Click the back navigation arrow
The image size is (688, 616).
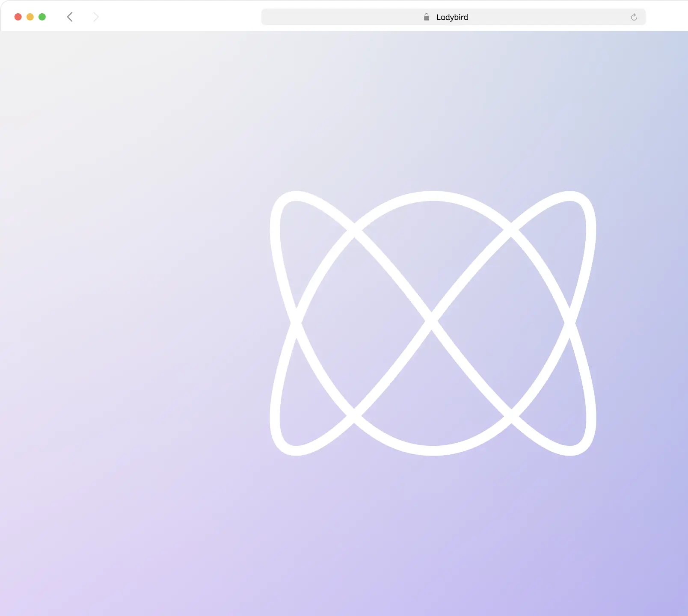click(70, 17)
